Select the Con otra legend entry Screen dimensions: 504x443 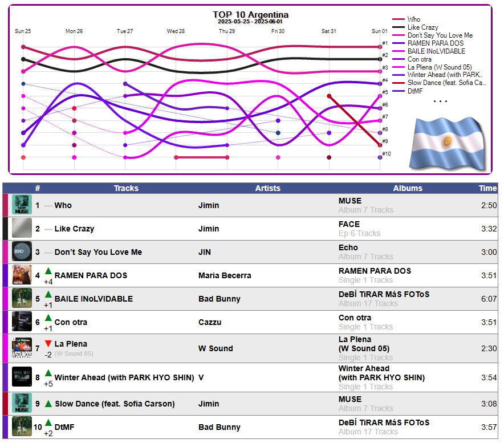coord(412,59)
